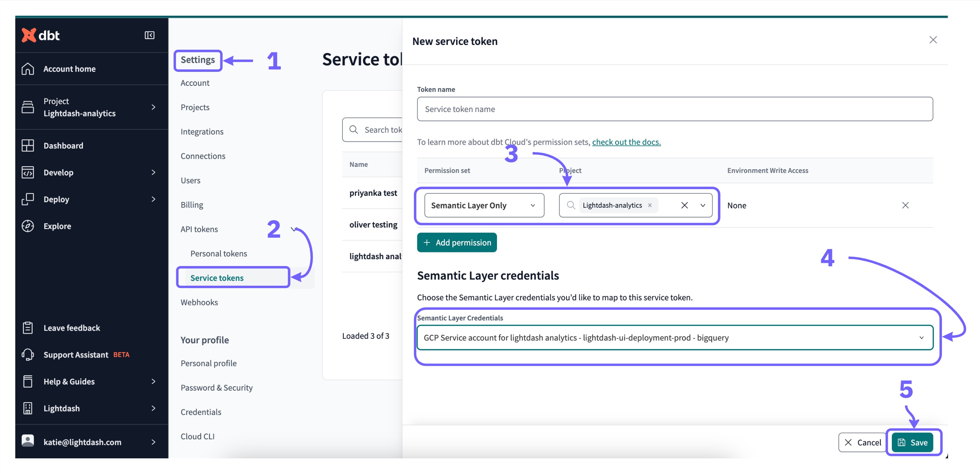
Task: Close the New service token panel
Action: click(933, 40)
